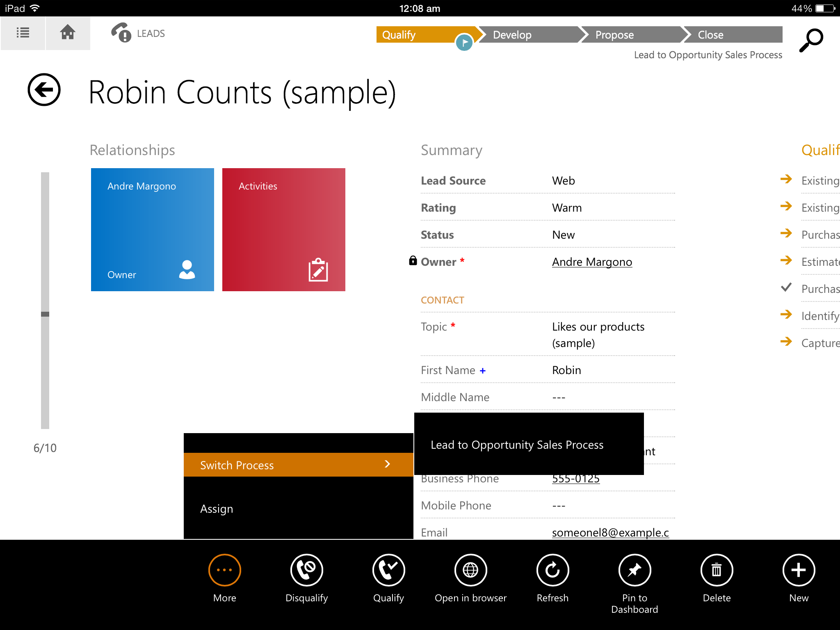Tap the Refresh icon
The width and height of the screenshot is (840, 630).
click(552, 570)
